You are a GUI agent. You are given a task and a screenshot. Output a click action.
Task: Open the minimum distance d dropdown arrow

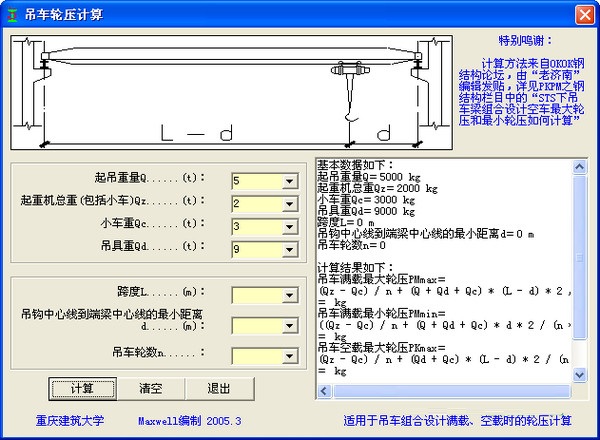tap(290, 326)
